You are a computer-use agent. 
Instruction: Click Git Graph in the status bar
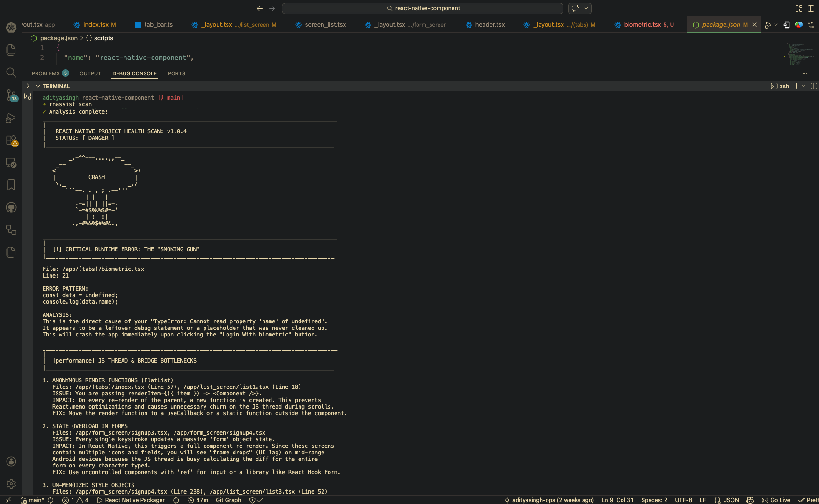click(x=228, y=500)
